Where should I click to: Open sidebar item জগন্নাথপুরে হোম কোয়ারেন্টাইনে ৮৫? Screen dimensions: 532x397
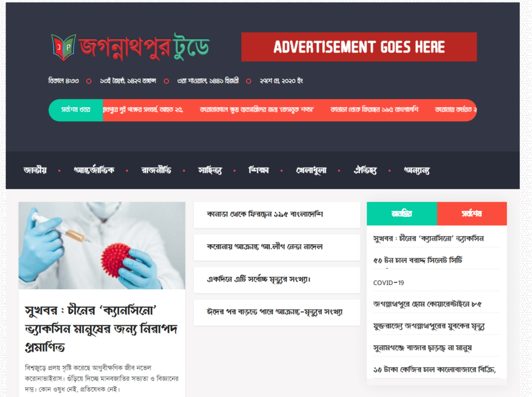[x=427, y=304]
